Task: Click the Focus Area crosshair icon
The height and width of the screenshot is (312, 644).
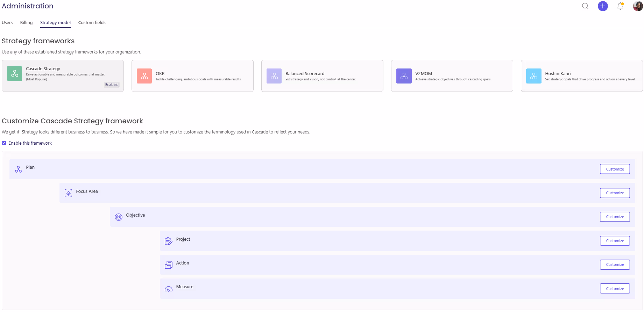Action: tap(69, 193)
